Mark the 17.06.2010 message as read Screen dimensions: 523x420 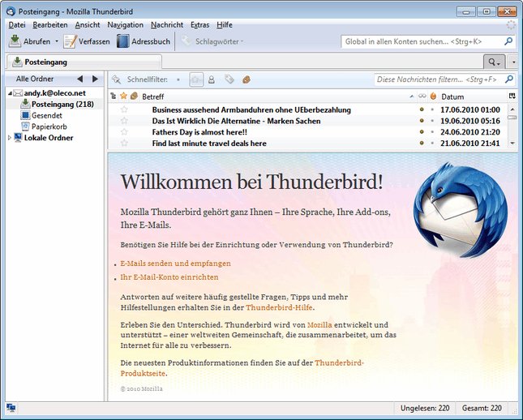point(422,109)
